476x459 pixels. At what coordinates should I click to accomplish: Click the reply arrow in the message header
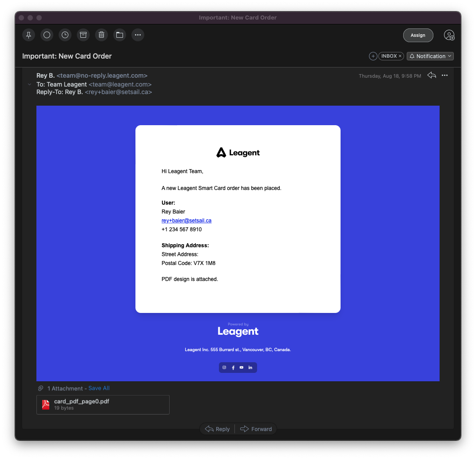431,75
